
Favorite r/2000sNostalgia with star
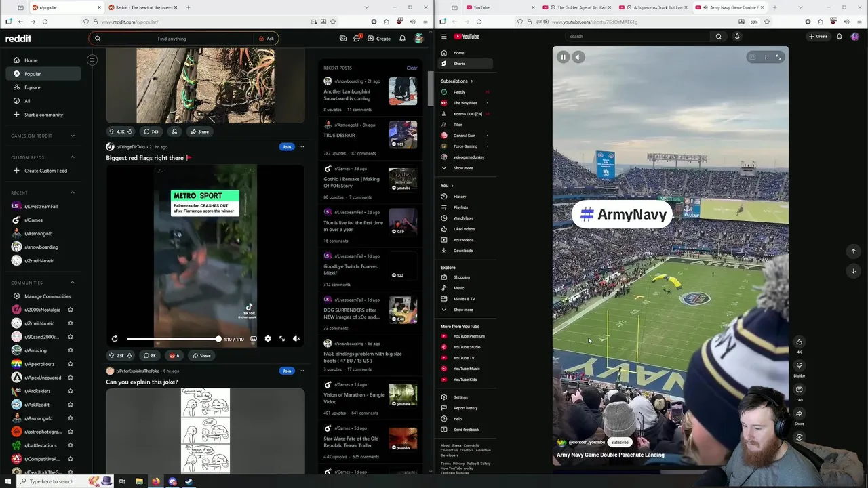pos(70,310)
